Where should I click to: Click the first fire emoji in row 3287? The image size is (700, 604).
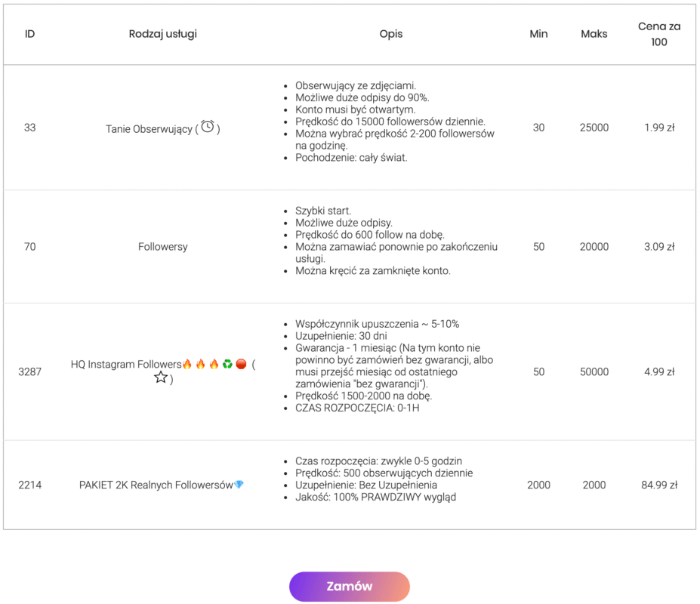(x=187, y=365)
